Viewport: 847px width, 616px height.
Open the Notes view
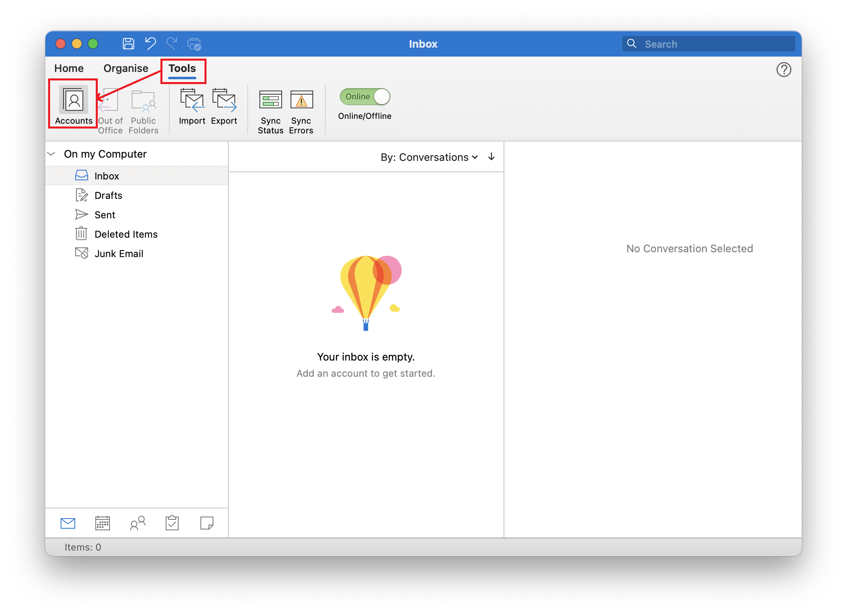[206, 523]
